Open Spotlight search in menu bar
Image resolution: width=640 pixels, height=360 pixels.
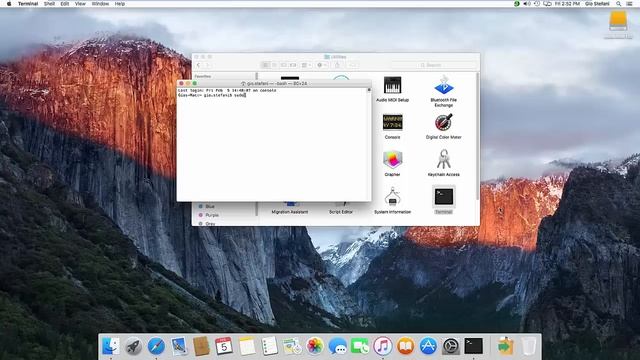(x=619, y=4)
